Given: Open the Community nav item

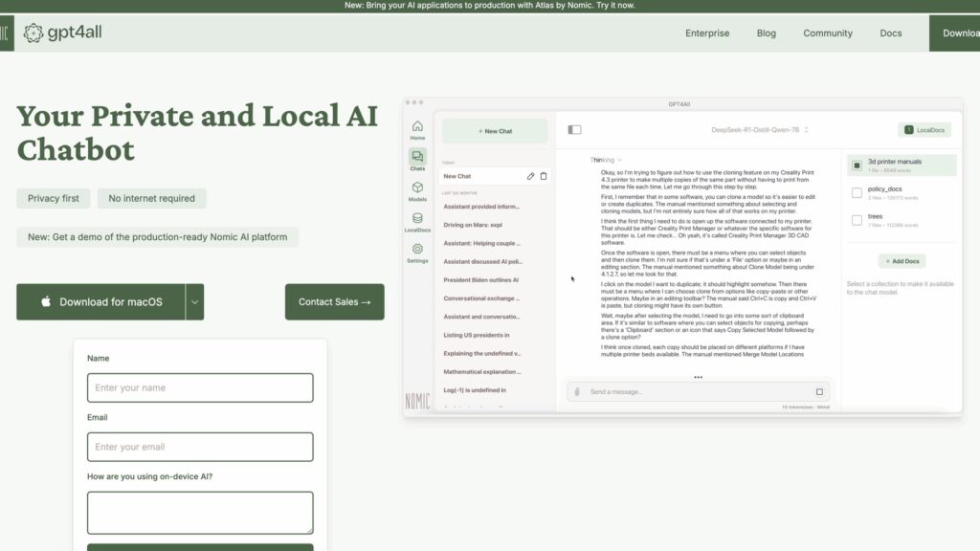Looking at the screenshot, I should pos(828,33).
